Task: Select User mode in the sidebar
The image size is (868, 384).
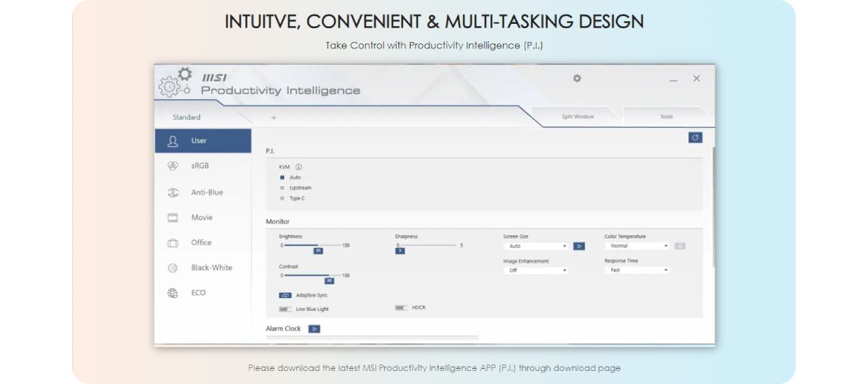Action: pyautogui.click(x=203, y=141)
